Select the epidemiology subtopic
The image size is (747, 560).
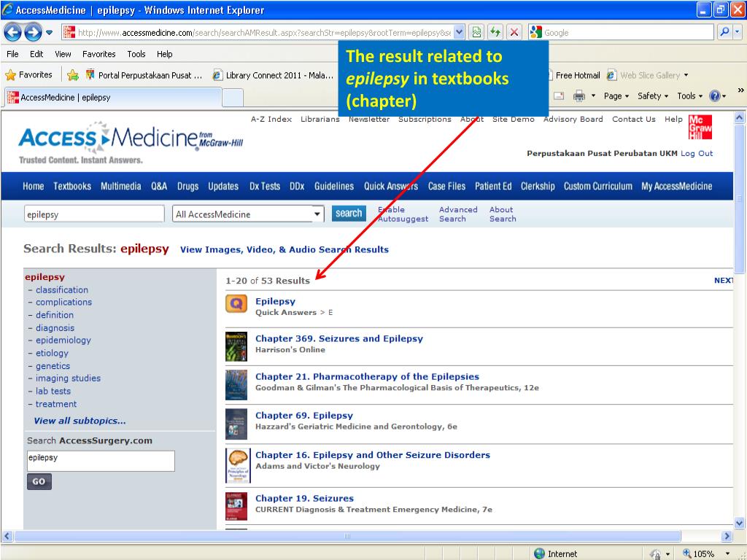[x=63, y=340]
